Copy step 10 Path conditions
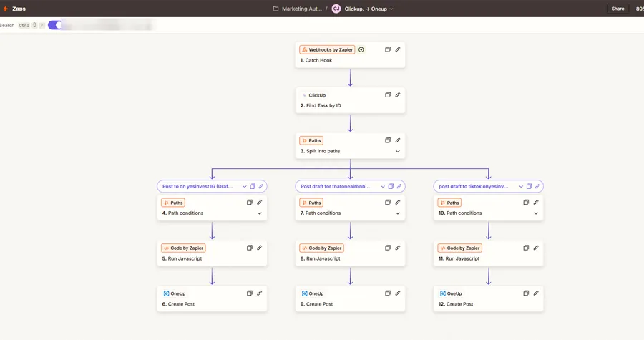The width and height of the screenshot is (644, 340). pos(526,203)
